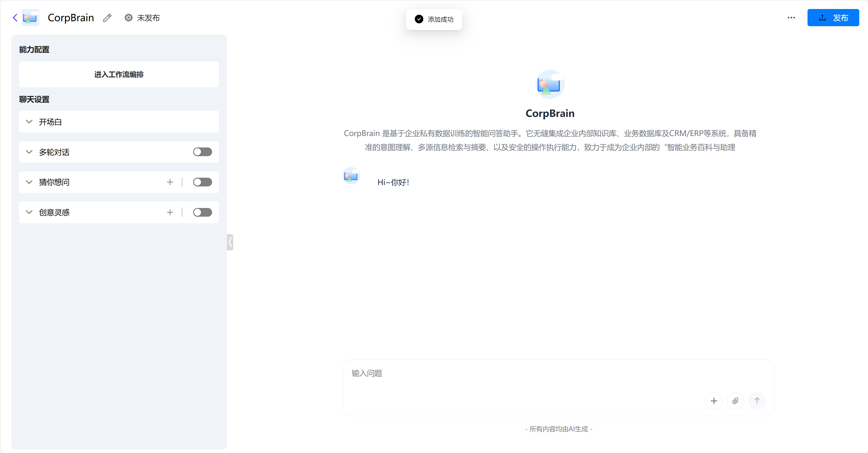Click the back arrow icon

15,17
